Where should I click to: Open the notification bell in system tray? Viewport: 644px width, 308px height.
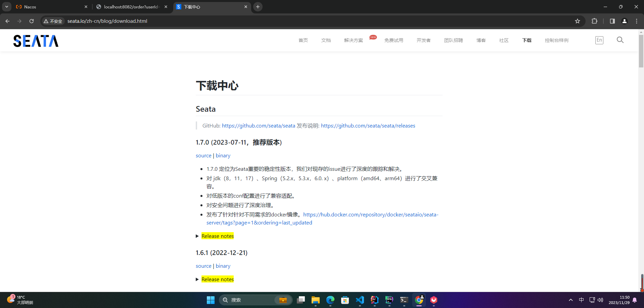point(635,300)
